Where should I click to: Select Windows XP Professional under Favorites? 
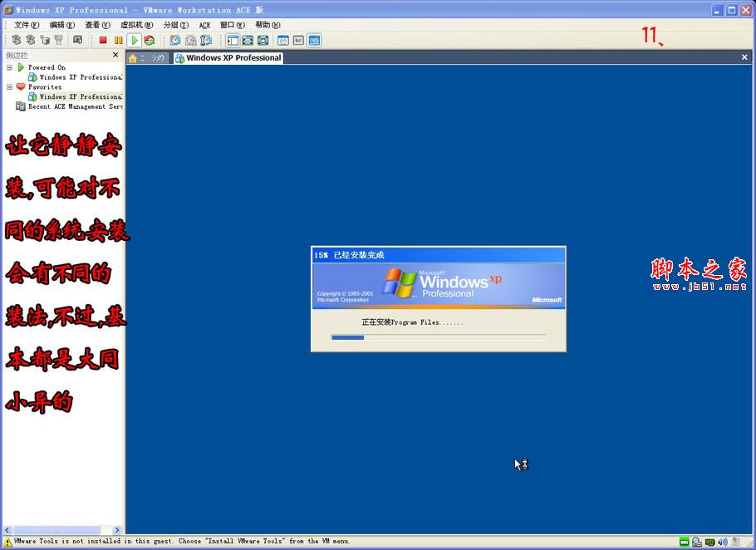pyautogui.click(x=81, y=96)
